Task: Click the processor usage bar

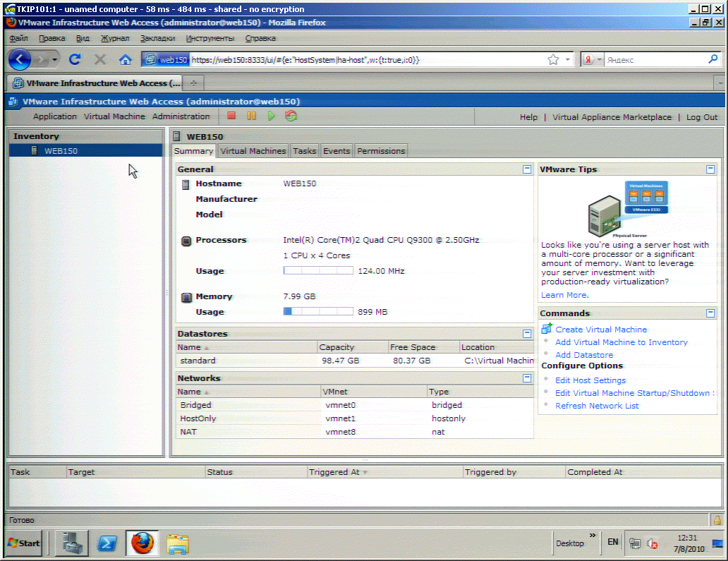Action: [318, 270]
